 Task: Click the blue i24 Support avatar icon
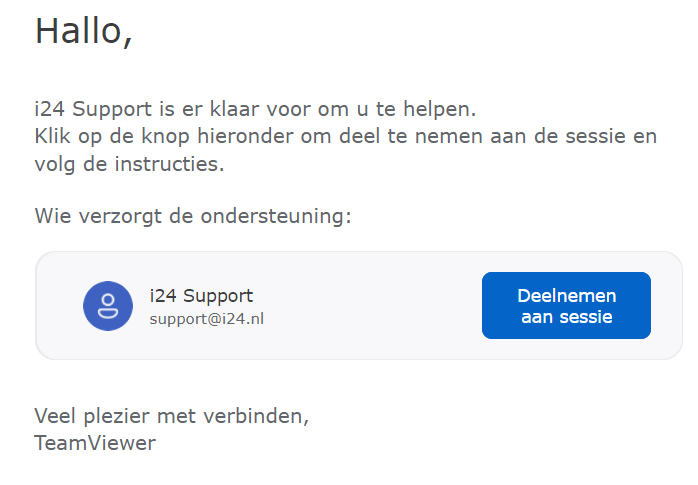tap(108, 306)
